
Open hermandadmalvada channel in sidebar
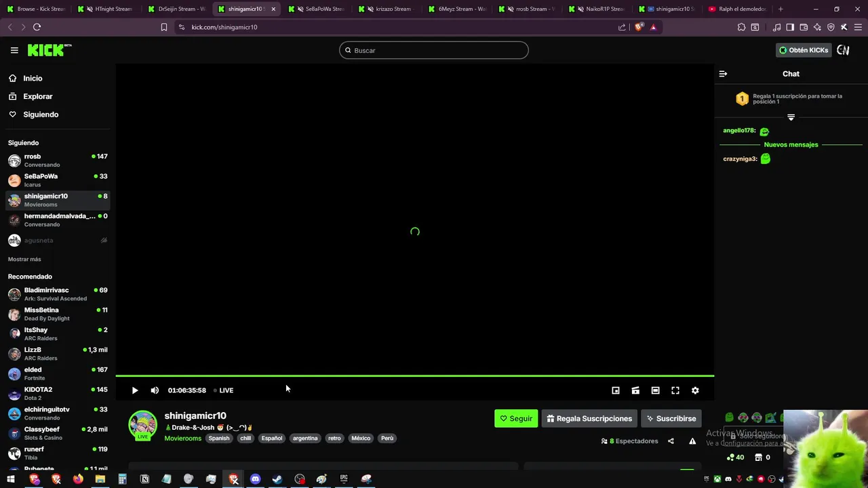click(58, 220)
